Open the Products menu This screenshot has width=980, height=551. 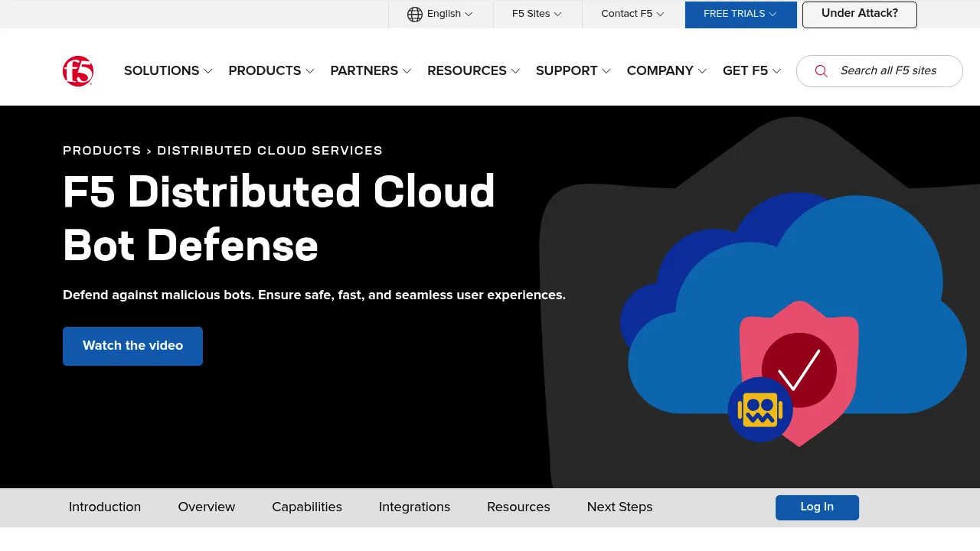click(271, 70)
